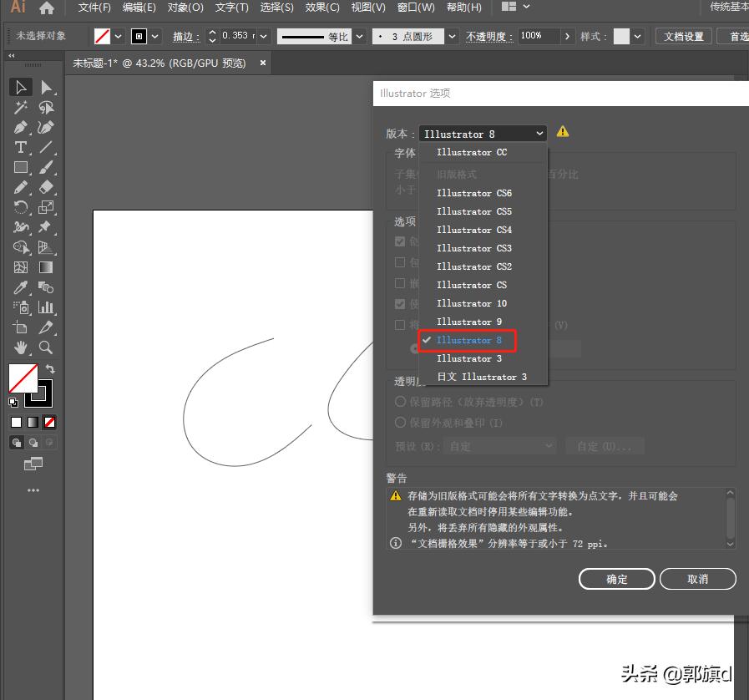Select 保留外观和叠印 radio button
The height and width of the screenshot is (700, 749).
(400, 423)
